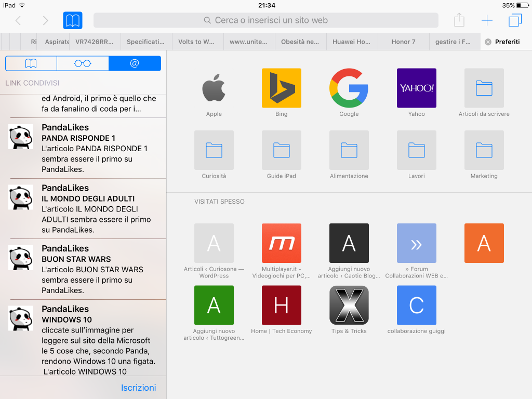
Task: Open IL MONDO DEGLI ADULTI shared link
Action: (x=83, y=209)
